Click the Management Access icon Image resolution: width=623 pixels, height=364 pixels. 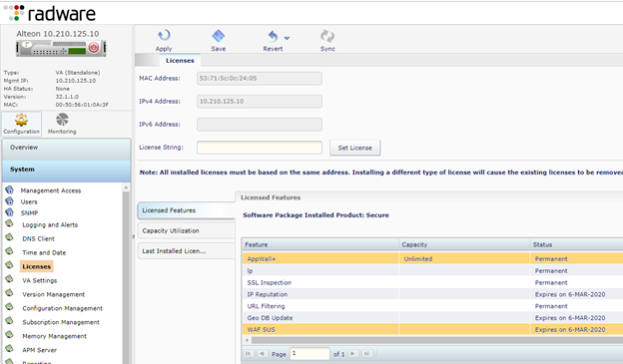point(10,189)
